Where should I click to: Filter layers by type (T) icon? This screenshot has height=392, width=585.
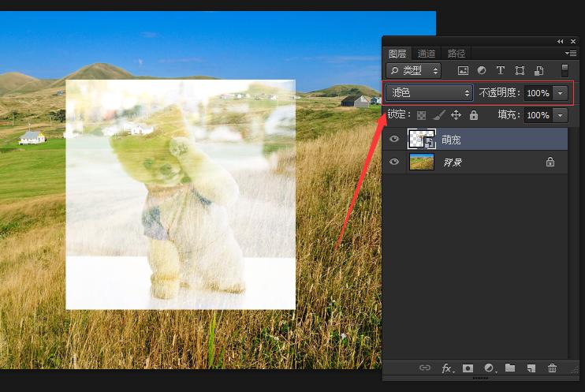coord(501,70)
